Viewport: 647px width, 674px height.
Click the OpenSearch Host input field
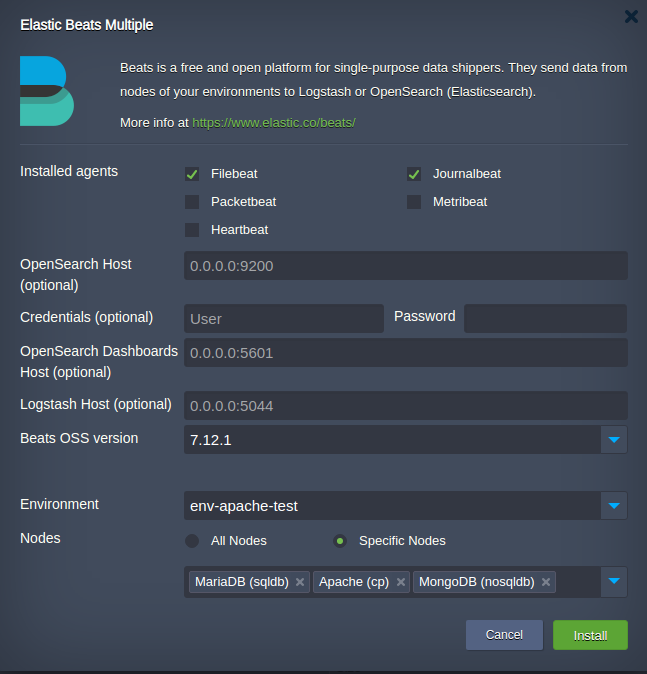tap(406, 266)
